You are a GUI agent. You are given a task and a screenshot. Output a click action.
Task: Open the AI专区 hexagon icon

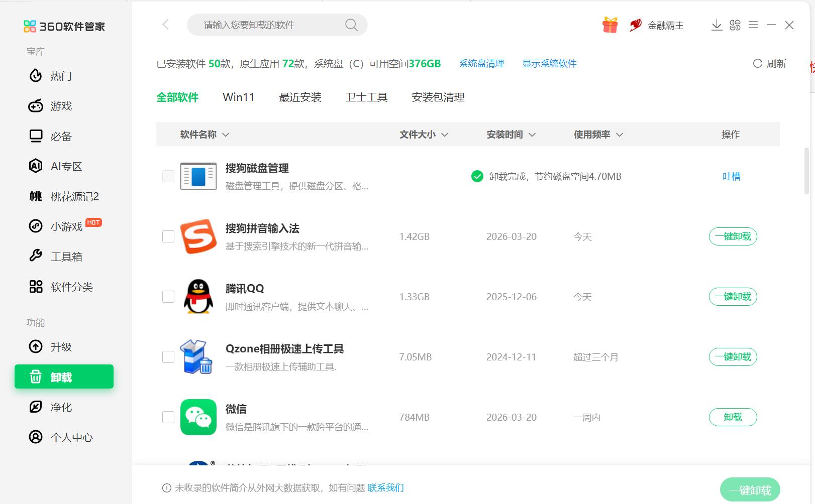pyautogui.click(x=36, y=166)
